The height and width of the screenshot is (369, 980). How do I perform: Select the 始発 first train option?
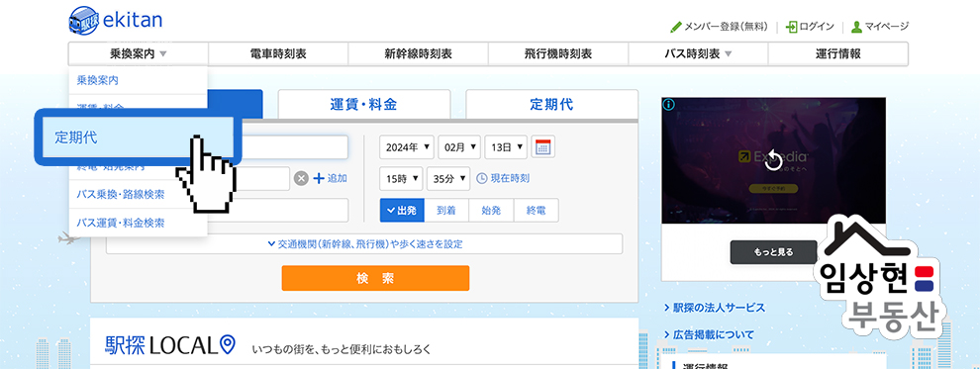point(491,211)
